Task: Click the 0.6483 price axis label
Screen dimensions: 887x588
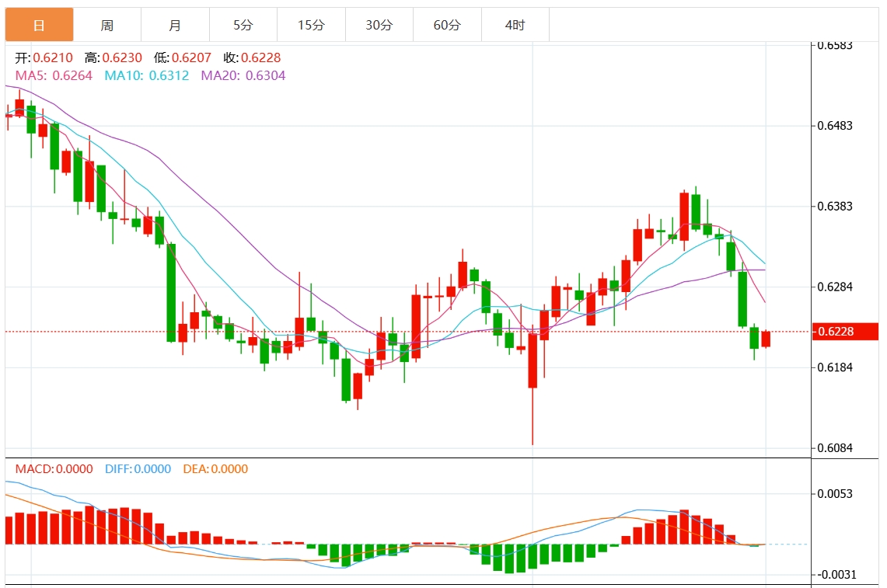Action: tap(835, 126)
